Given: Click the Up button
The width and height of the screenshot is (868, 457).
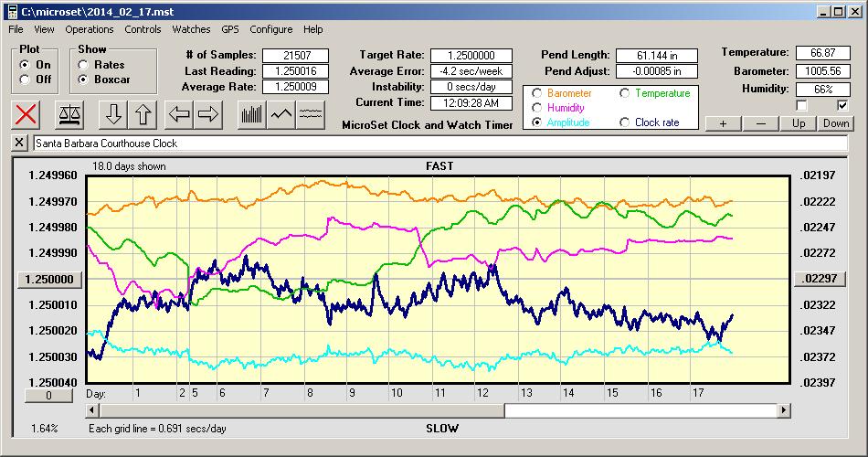Looking at the screenshot, I should (799, 123).
